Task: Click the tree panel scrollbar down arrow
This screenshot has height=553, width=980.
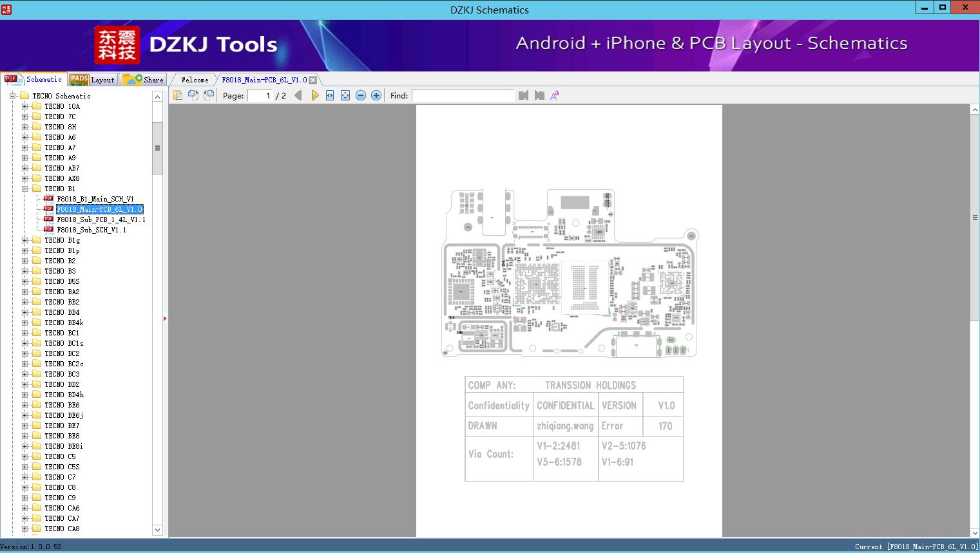Action: pos(157,530)
